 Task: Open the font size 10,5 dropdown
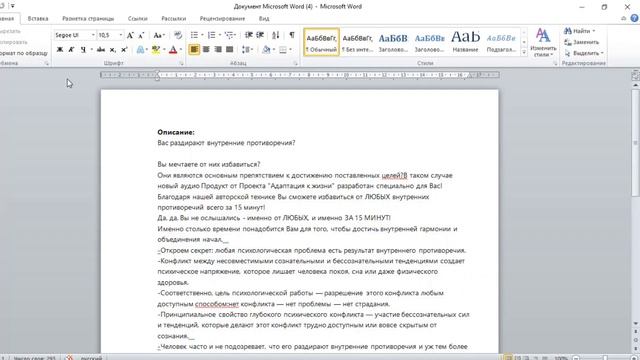pos(120,35)
